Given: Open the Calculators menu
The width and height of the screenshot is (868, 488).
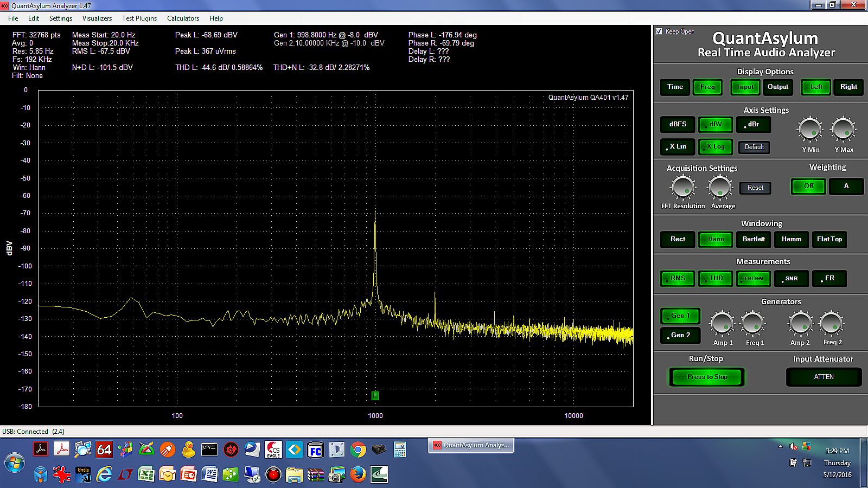Looking at the screenshot, I should 183,18.
